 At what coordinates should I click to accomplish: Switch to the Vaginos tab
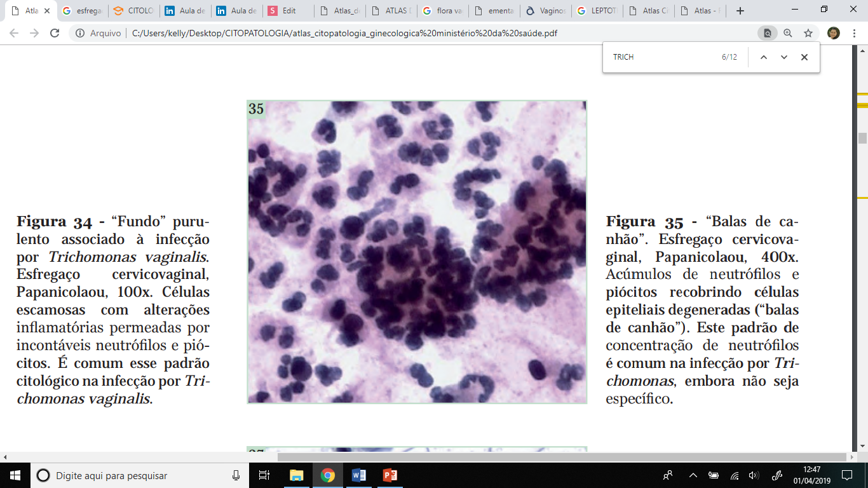click(546, 11)
